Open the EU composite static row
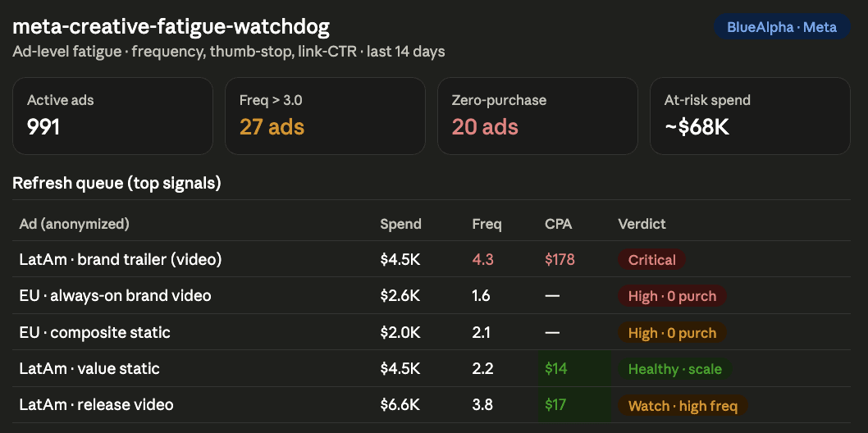The height and width of the screenshot is (433, 868). (432, 332)
